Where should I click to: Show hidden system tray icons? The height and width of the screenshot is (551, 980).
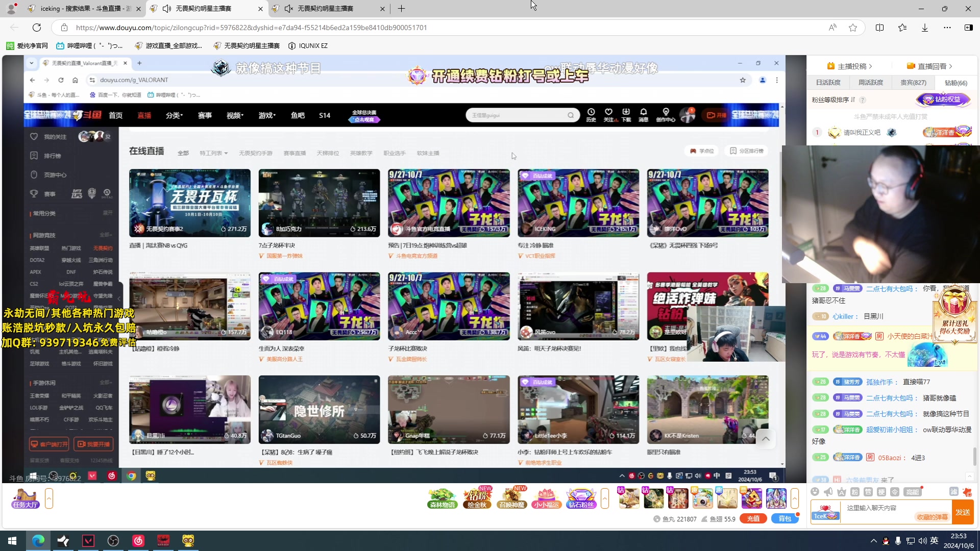pyautogui.click(x=873, y=541)
